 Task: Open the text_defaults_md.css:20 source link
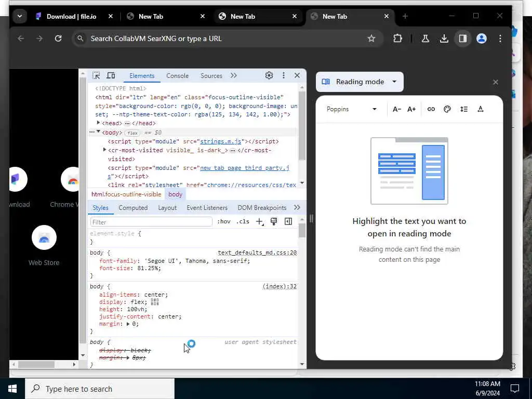(x=257, y=252)
